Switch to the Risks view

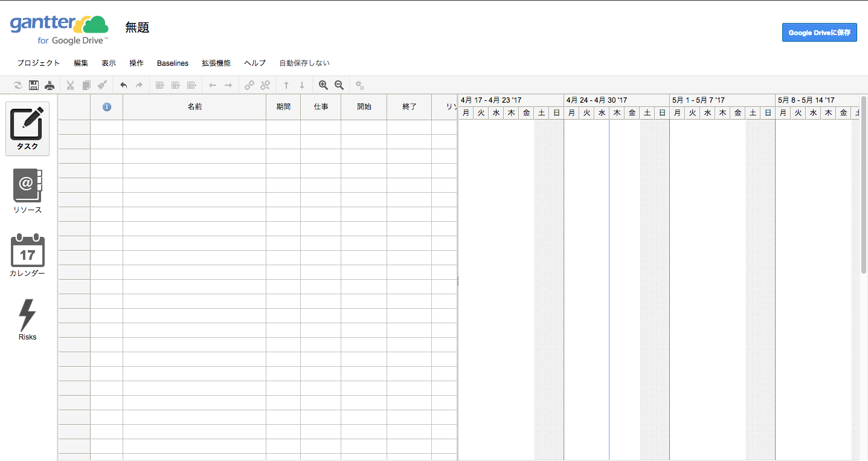click(27, 320)
